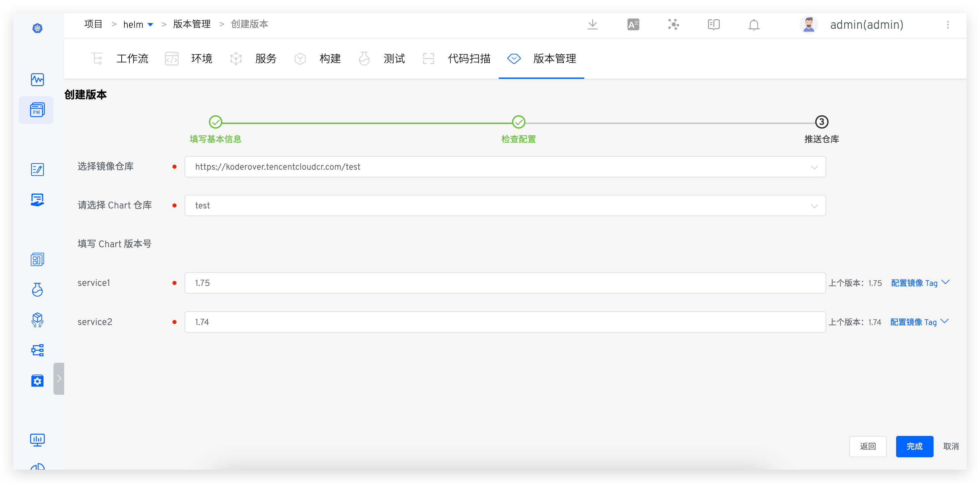Switch to the 工作流 tab

[132, 58]
